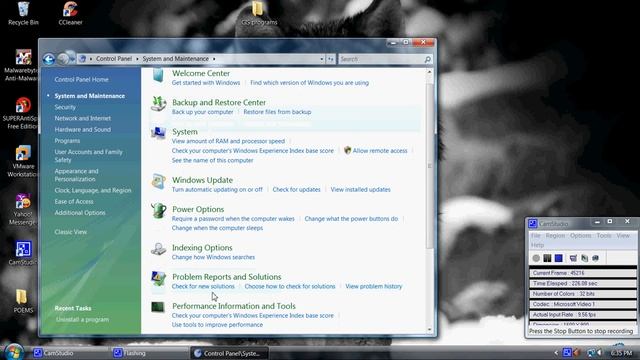Click the Backup and Restore Center icon
640x360 pixels.
click(x=158, y=104)
